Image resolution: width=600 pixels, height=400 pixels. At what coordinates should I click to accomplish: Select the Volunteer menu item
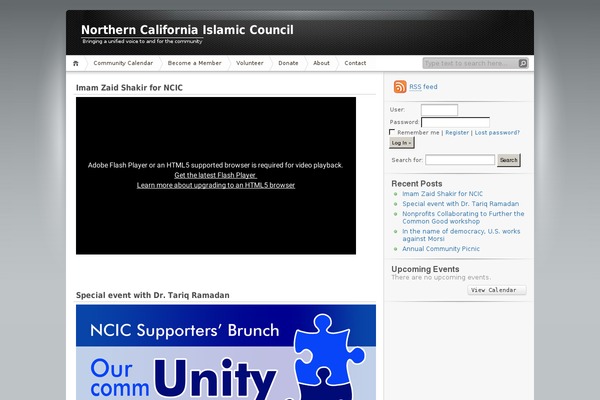pos(249,63)
